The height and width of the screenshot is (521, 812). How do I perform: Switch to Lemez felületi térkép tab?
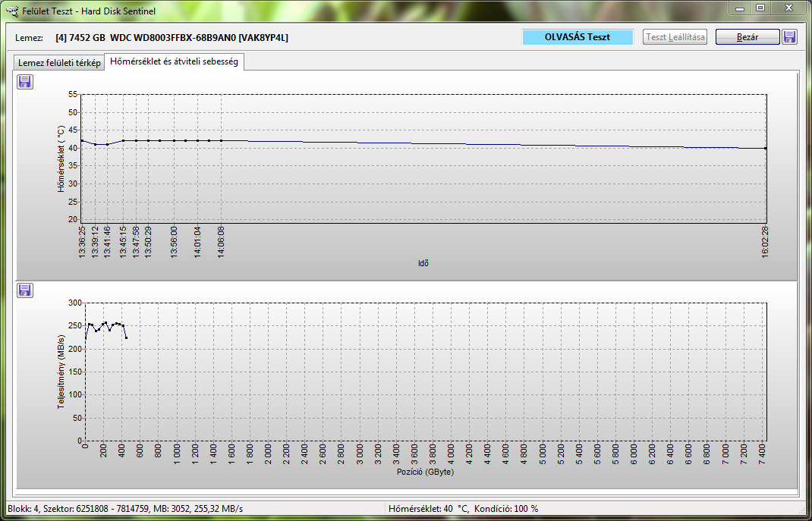click(59, 63)
